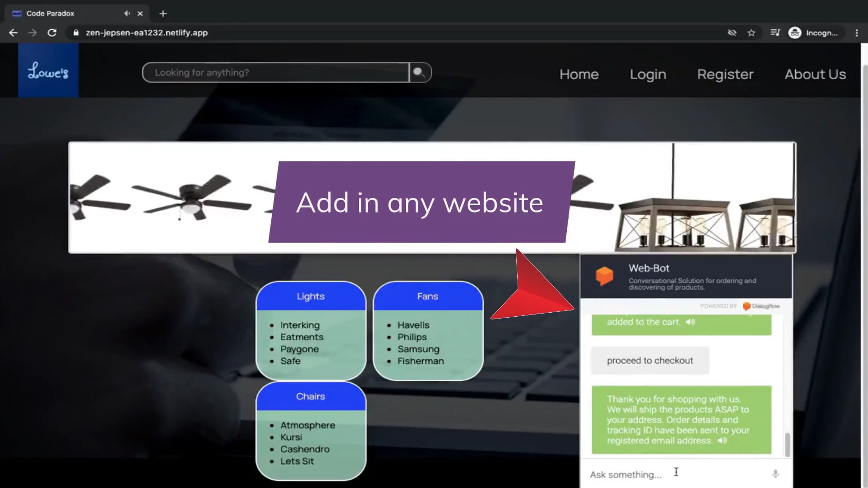Bookmark this page with the star icon
The image size is (868, 488).
tap(752, 33)
